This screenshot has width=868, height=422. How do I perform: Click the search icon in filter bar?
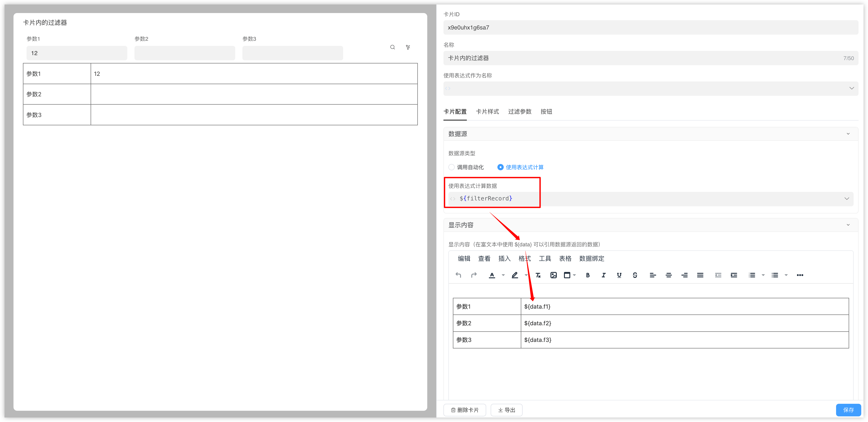(393, 47)
